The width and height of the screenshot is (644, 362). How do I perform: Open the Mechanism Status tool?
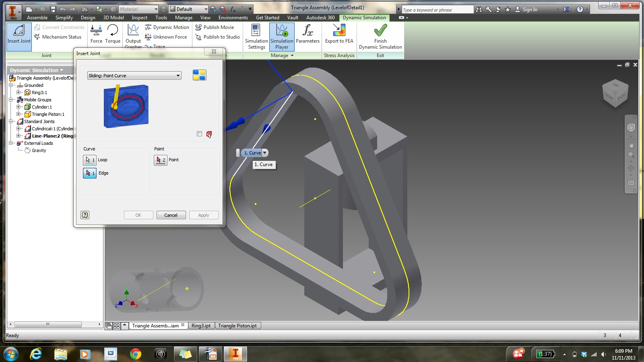(x=58, y=37)
